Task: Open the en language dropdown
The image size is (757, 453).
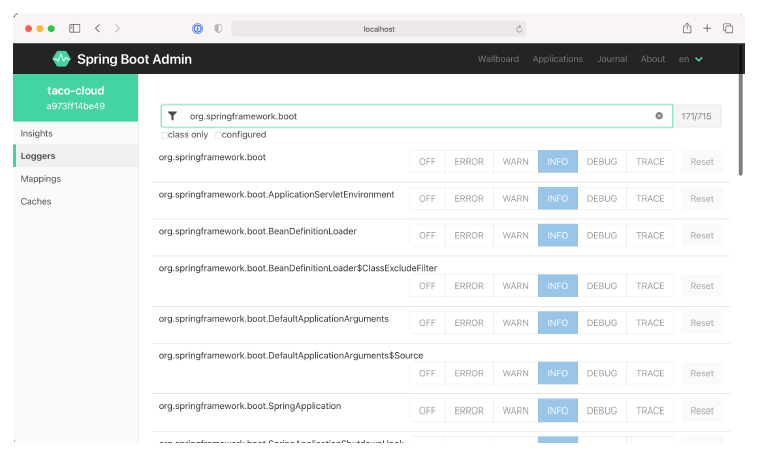Action: coord(691,59)
